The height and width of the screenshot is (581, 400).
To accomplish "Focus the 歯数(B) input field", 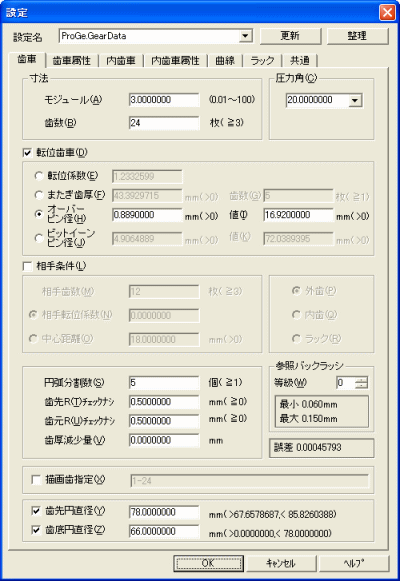I will coord(164,123).
